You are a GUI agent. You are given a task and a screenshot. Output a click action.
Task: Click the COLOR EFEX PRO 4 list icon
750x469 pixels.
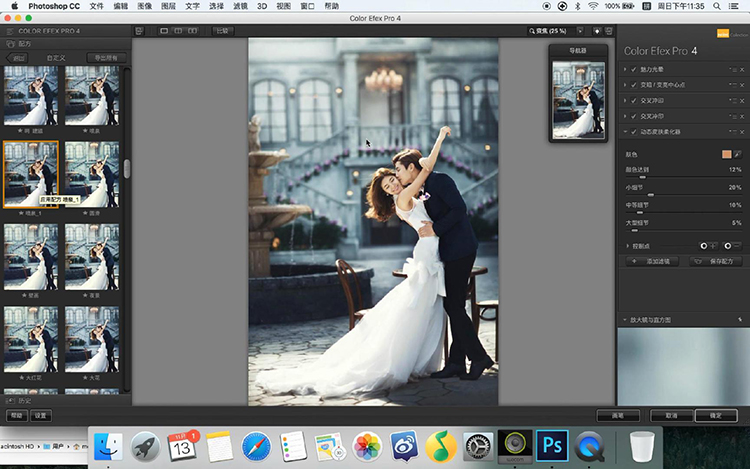point(10,31)
